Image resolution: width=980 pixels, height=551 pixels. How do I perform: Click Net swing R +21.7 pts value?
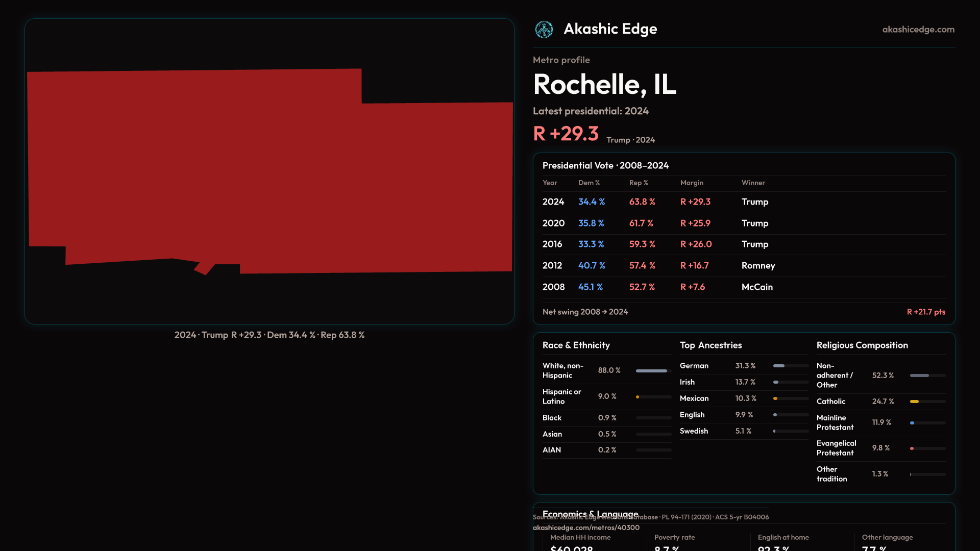coord(925,312)
